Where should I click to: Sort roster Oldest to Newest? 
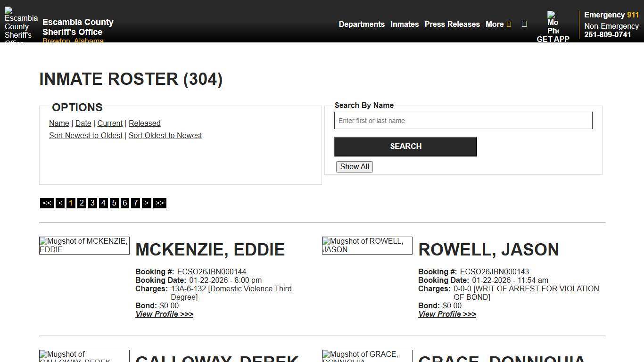click(x=165, y=135)
